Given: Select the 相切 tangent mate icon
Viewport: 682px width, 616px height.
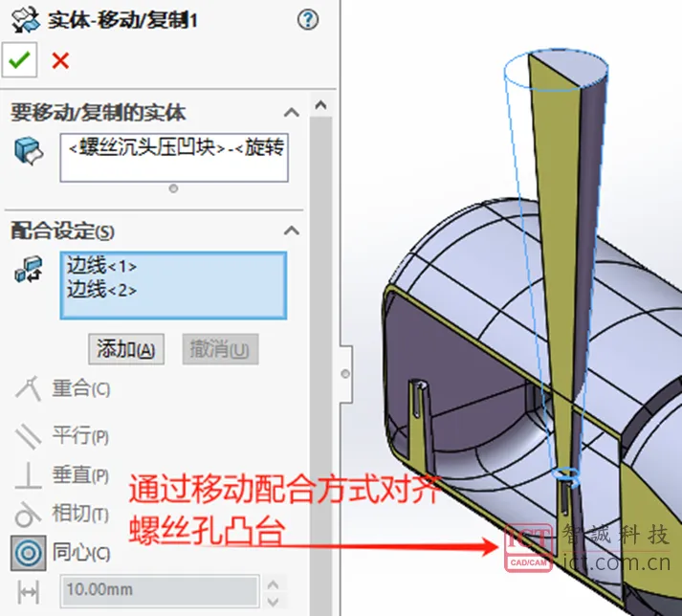Looking at the screenshot, I should [x=29, y=514].
